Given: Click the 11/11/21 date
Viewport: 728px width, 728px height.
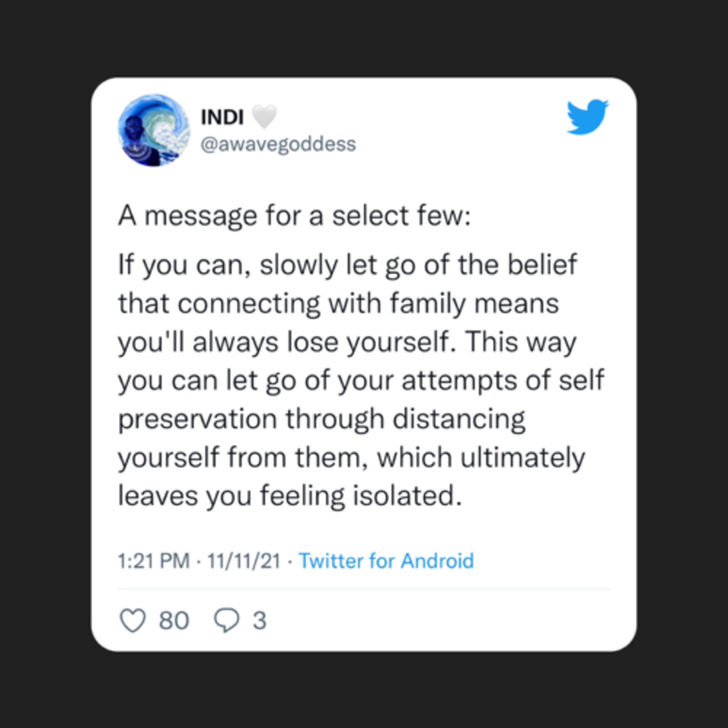Looking at the screenshot, I should pyautogui.click(x=244, y=561).
